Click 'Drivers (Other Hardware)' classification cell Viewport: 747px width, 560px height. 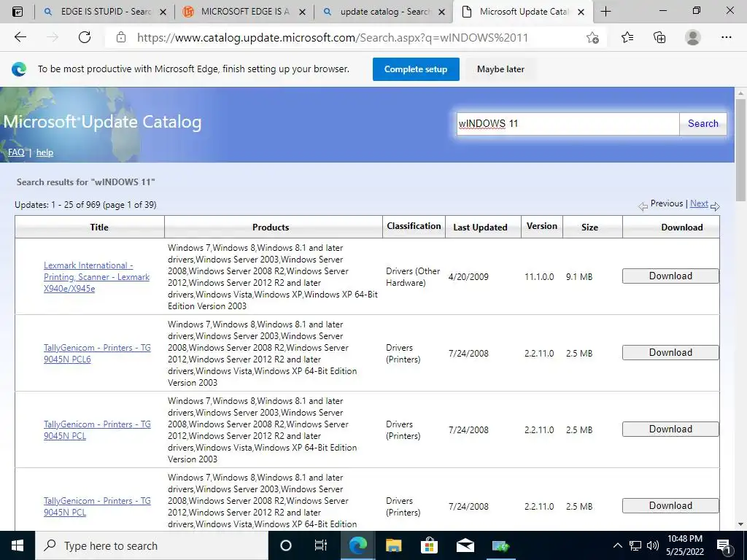(x=413, y=276)
